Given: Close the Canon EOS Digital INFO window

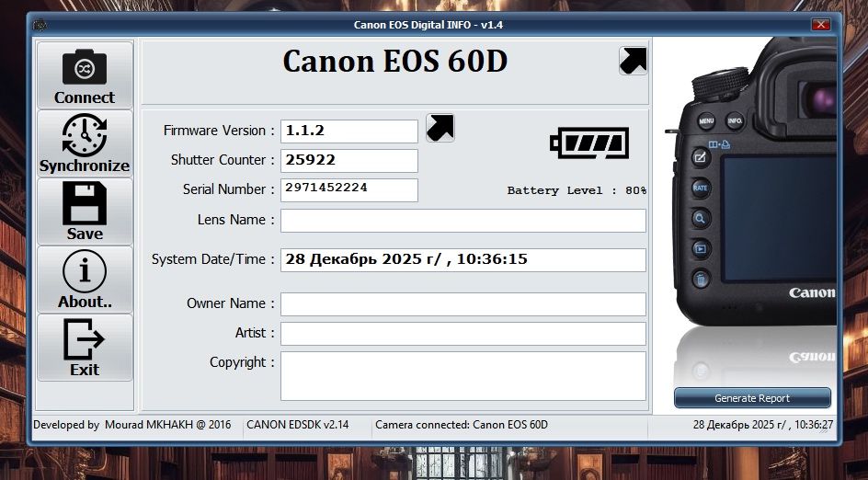Looking at the screenshot, I should tap(821, 24).
